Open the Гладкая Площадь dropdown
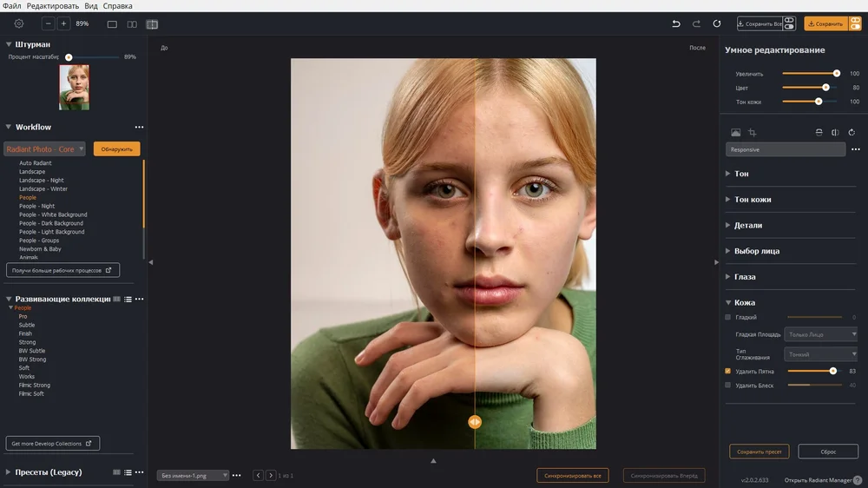 click(821, 334)
